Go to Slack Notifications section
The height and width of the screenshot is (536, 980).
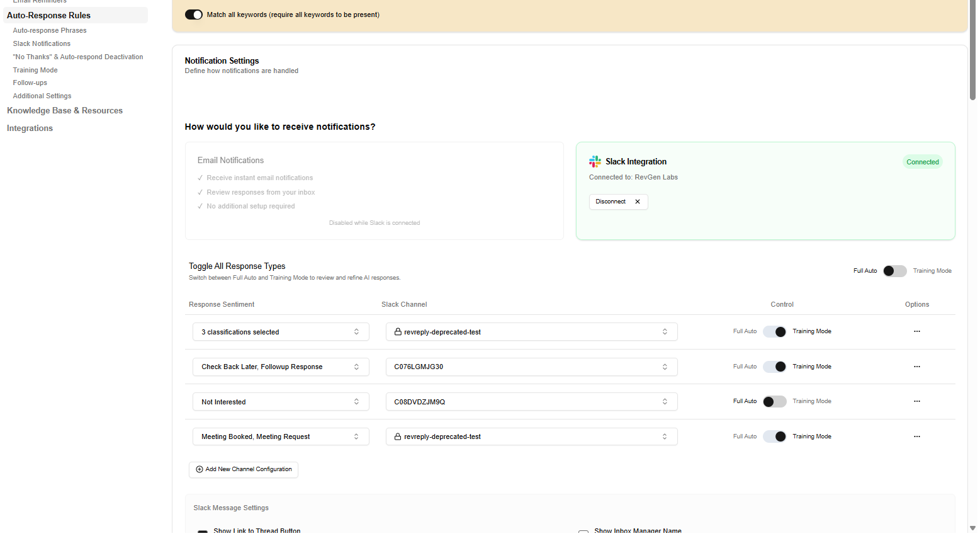(x=42, y=43)
